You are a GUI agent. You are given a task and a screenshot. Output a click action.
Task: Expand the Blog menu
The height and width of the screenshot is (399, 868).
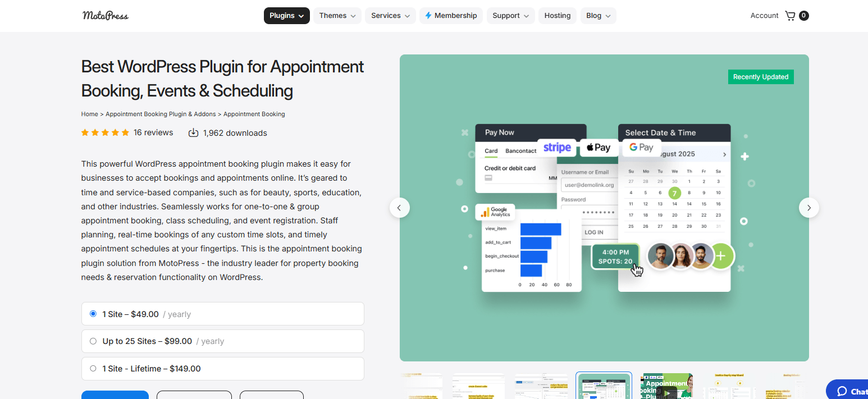[x=598, y=16]
